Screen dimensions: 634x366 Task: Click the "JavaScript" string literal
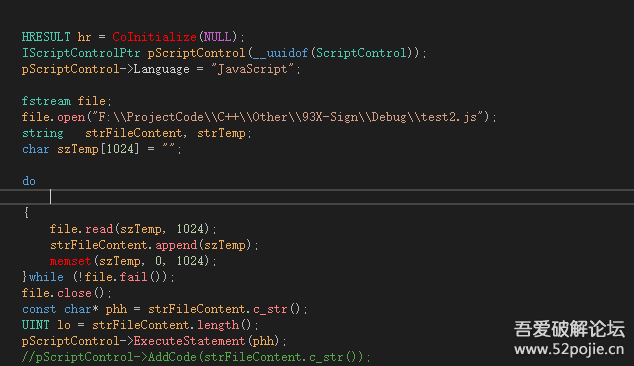(x=252, y=69)
